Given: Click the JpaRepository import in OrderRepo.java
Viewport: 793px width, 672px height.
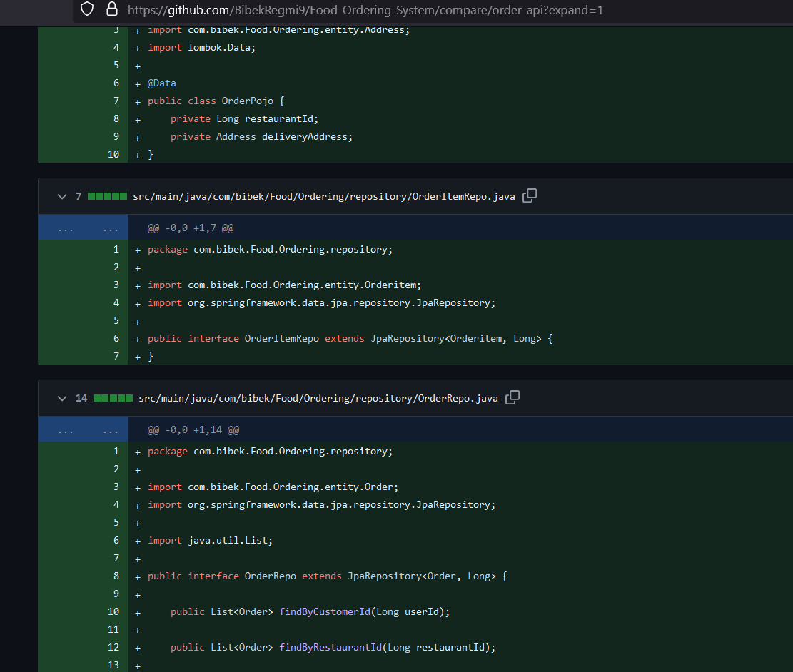Looking at the screenshot, I should [322, 504].
